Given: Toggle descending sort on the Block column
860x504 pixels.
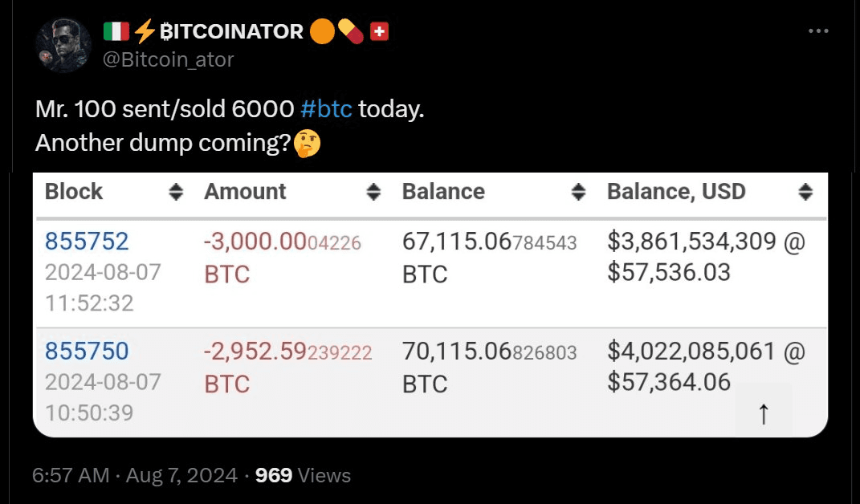Looking at the screenshot, I should [175, 192].
